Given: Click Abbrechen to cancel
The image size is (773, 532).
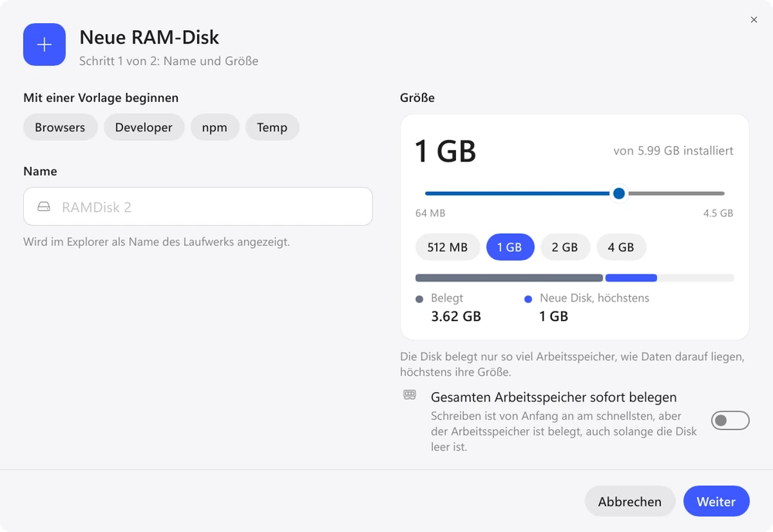Looking at the screenshot, I should click(x=629, y=501).
